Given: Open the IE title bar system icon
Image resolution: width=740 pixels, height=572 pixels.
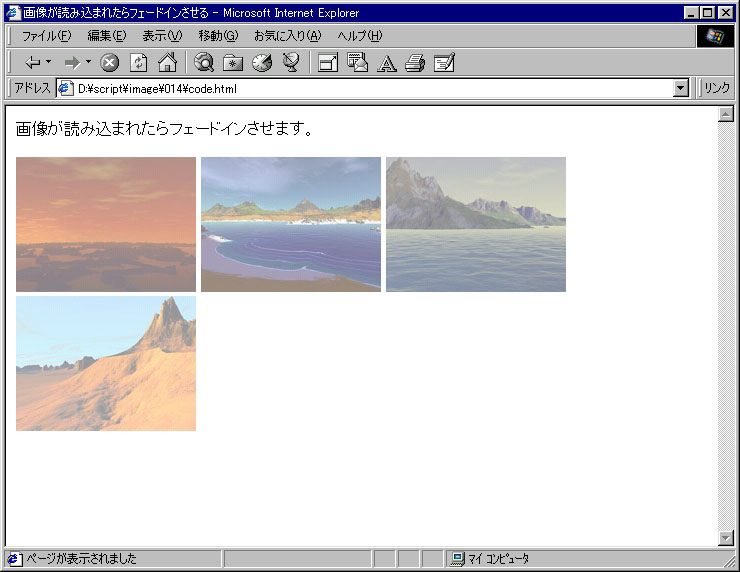Looking at the screenshot, I should pos(13,13).
